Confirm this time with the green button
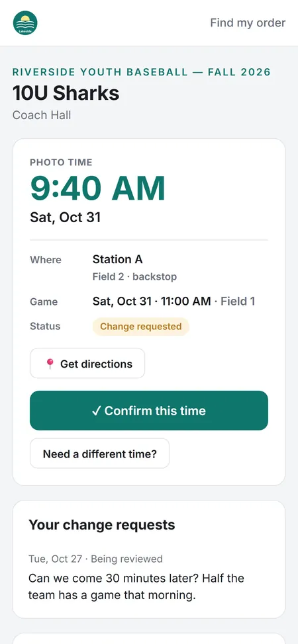The height and width of the screenshot is (644, 298). (x=149, y=411)
